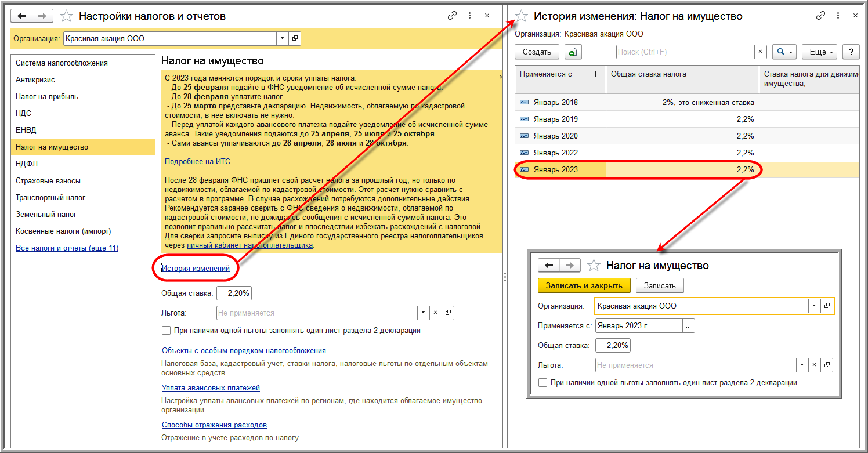The width and height of the screenshot is (868, 453).
Task: Open Косвенные налоги (импорт) section
Action: coord(83,231)
